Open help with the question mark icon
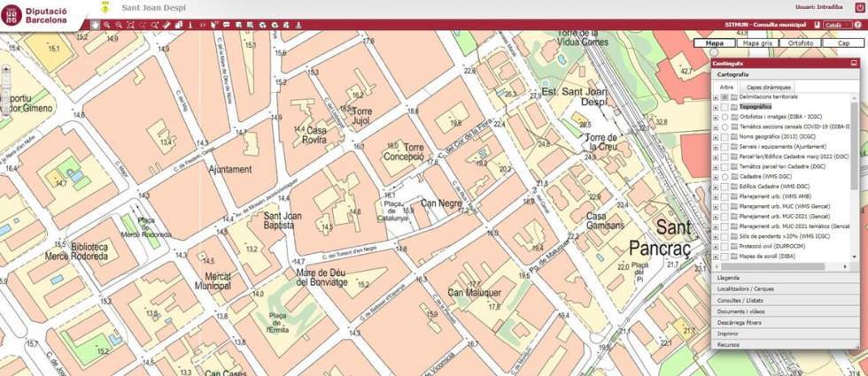Screen dimensions: 868x376 pyautogui.click(x=857, y=25)
